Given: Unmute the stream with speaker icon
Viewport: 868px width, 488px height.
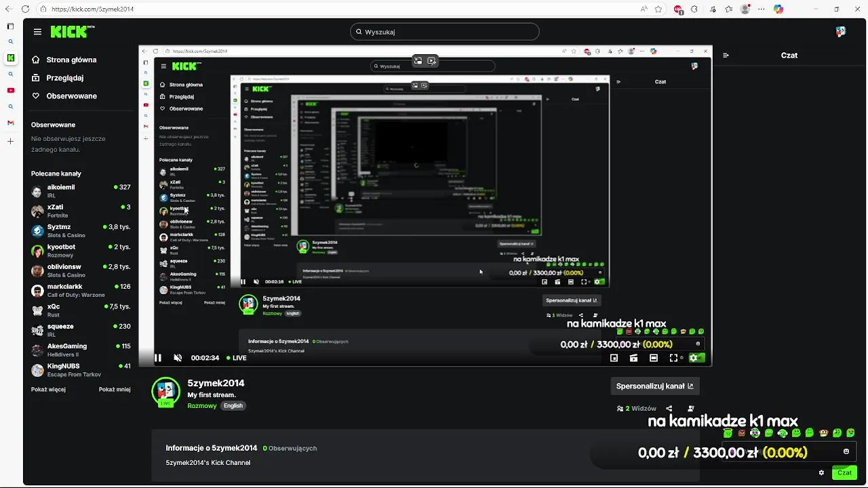Looking at the screenshot, I should click(178, 358).
